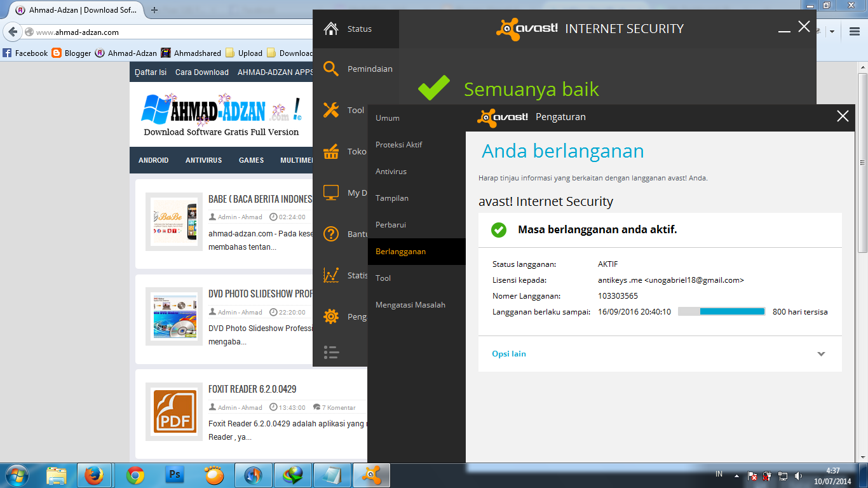This screenshot has width=868, height=488.
Task: Open the Facebook bookmark
Action: [x=25, y=53]
